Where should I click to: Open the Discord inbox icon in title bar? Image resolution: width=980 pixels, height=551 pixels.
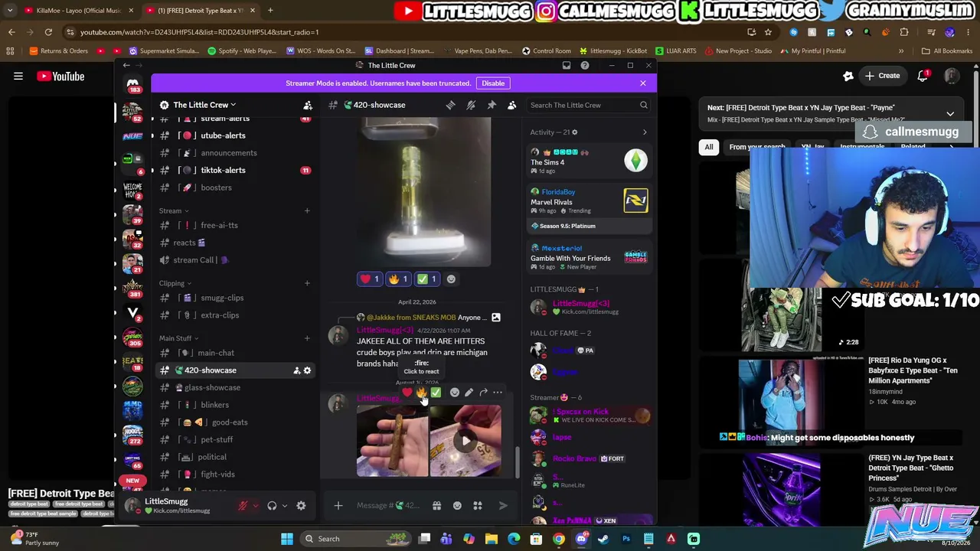click(567, 66)
